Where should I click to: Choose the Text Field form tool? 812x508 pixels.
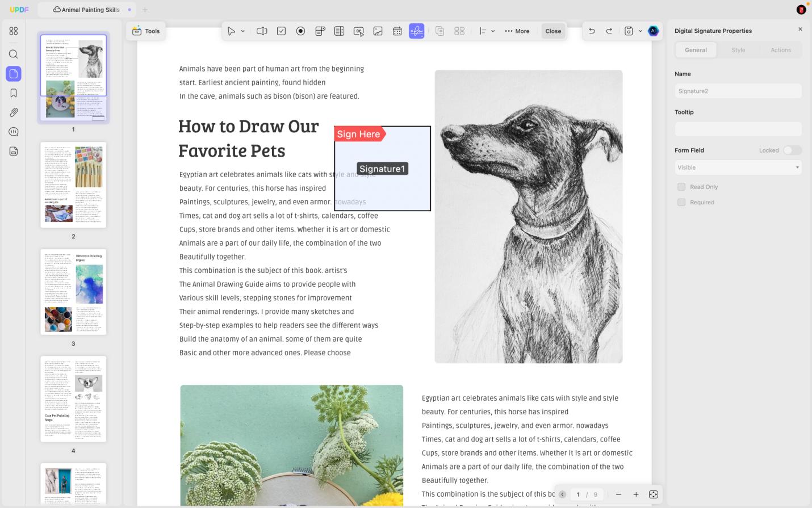pos(262,31)
